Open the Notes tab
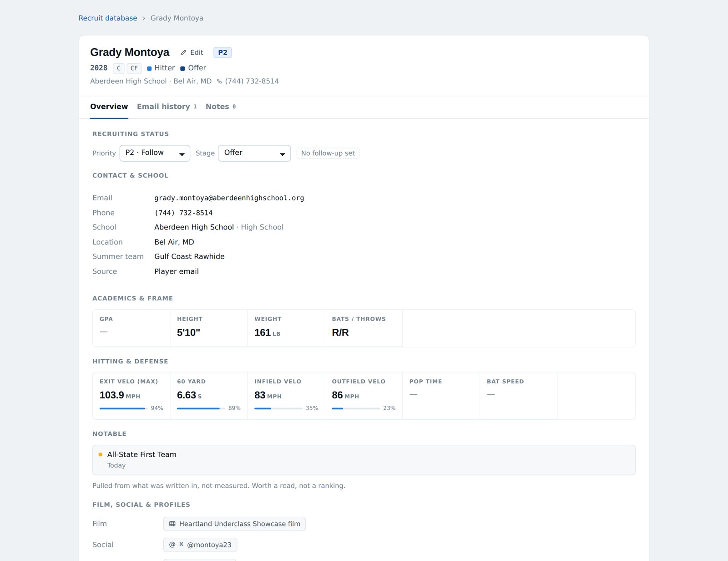The height and width of the screenshot is (561, 728). pyautogui.click(x=221, y=107)
